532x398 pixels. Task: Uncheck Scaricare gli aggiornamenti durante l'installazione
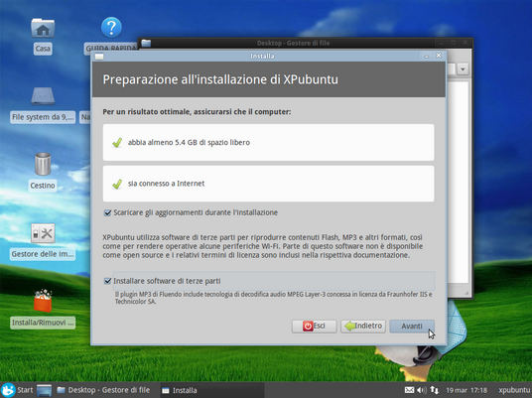(x=107, y=212)
